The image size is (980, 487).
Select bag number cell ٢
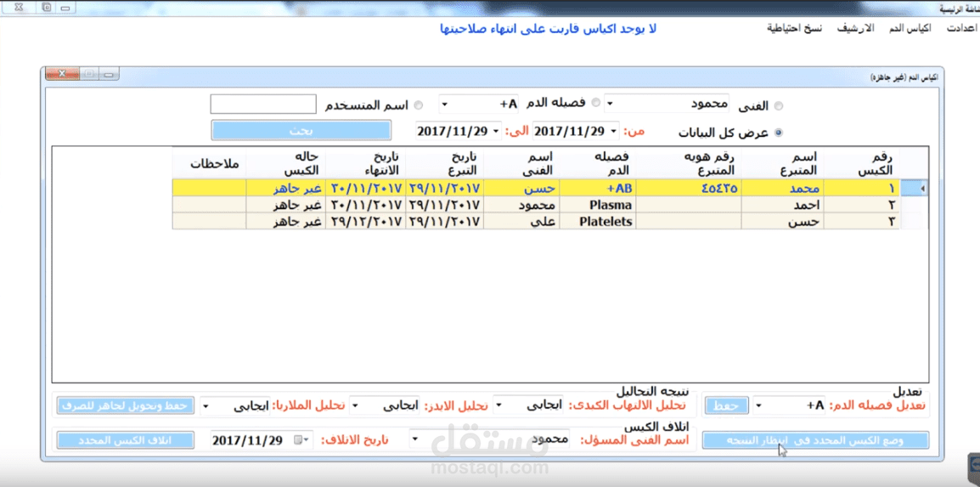(x=861, y=205)
